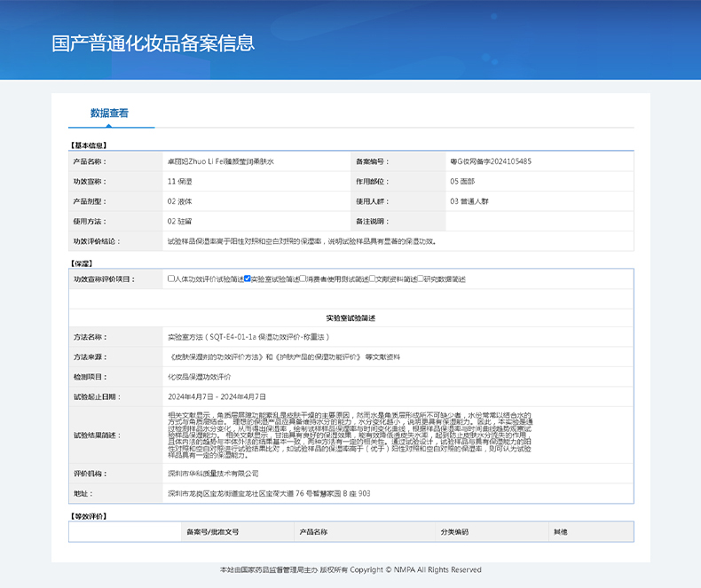Click the 备案编号 label cell
The image size is (701, 588).
398,161
